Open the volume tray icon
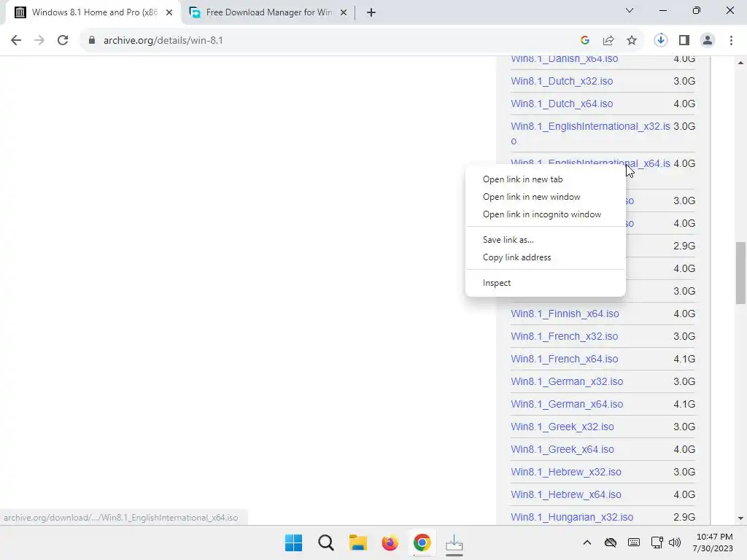 [x=675, y=542]
